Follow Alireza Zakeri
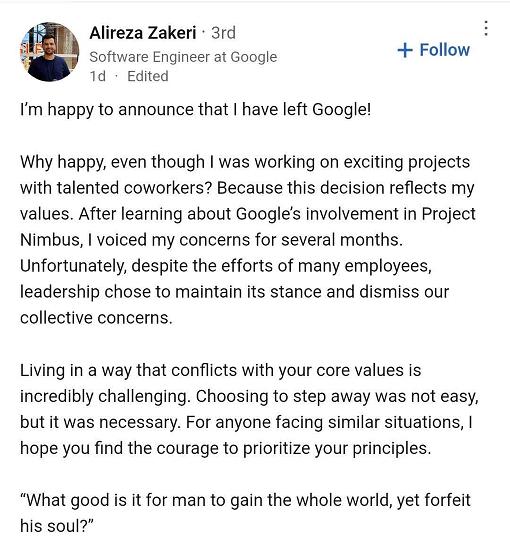Screen dimensions: 510x540 [434, 50]
